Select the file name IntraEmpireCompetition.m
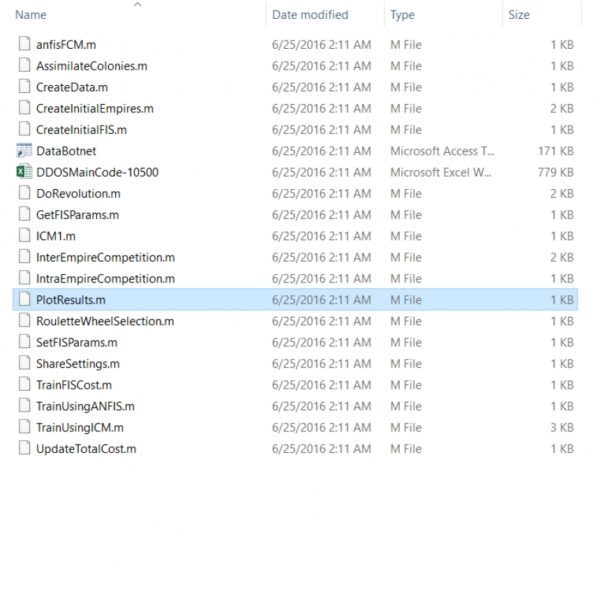 pos(106,279)
